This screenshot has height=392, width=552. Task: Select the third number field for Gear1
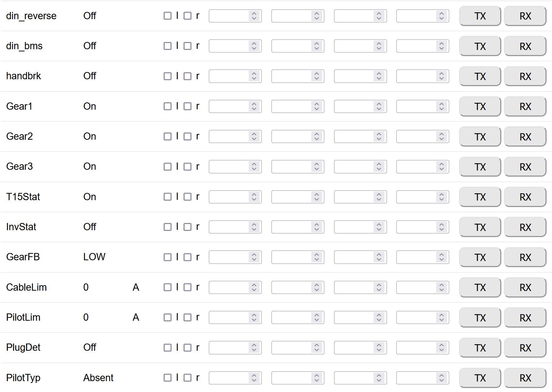click(x=354, y=106)
